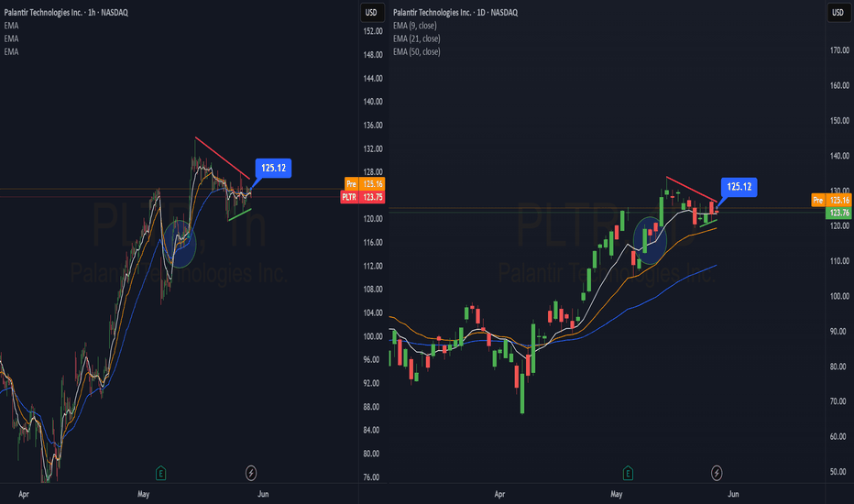This screenshot has height=504, width=854.
Task: Select first EMA legend on 1h chart
Action: [x=11, y=26]
